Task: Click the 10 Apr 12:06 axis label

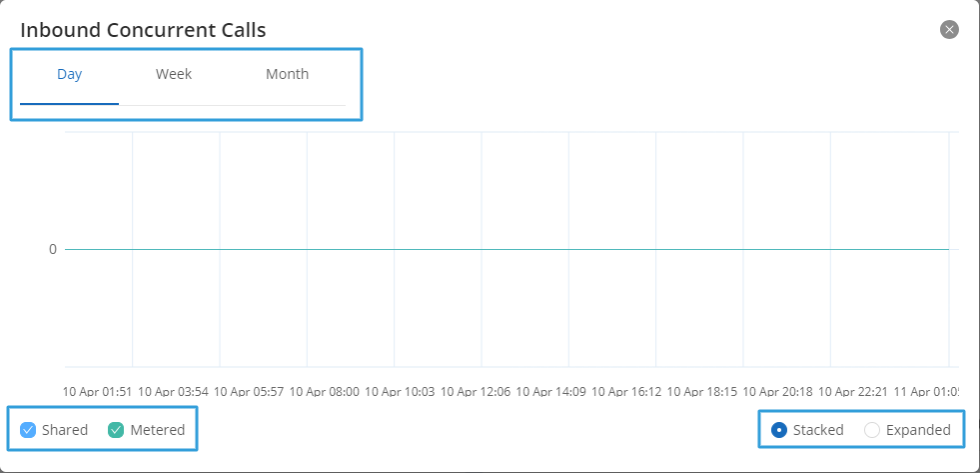Action: pos(476,392)
